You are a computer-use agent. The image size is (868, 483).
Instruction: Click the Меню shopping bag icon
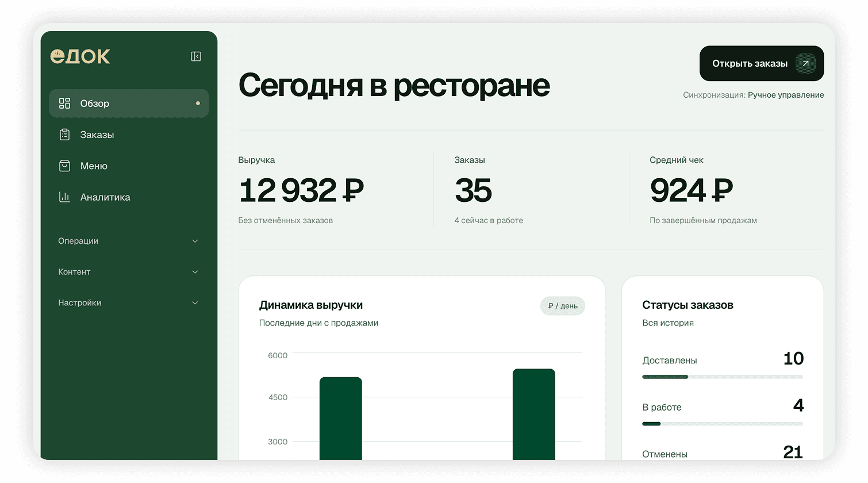[64, 166]
